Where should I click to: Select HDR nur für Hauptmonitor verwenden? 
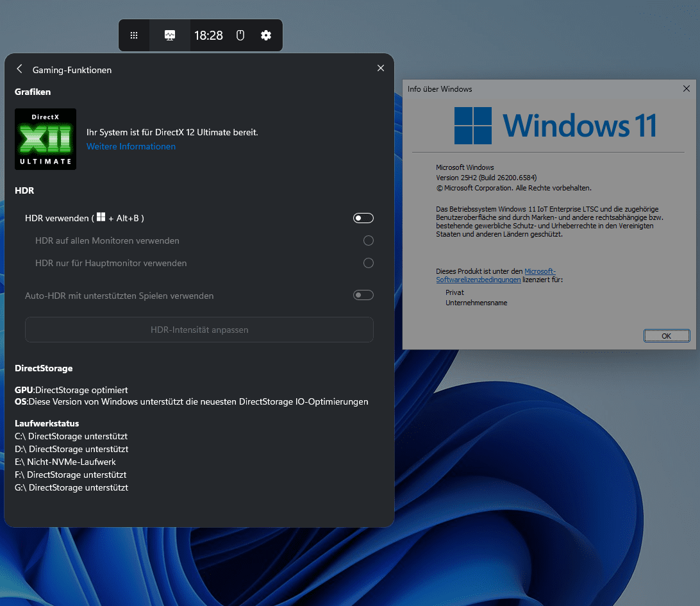pos(369,263)
